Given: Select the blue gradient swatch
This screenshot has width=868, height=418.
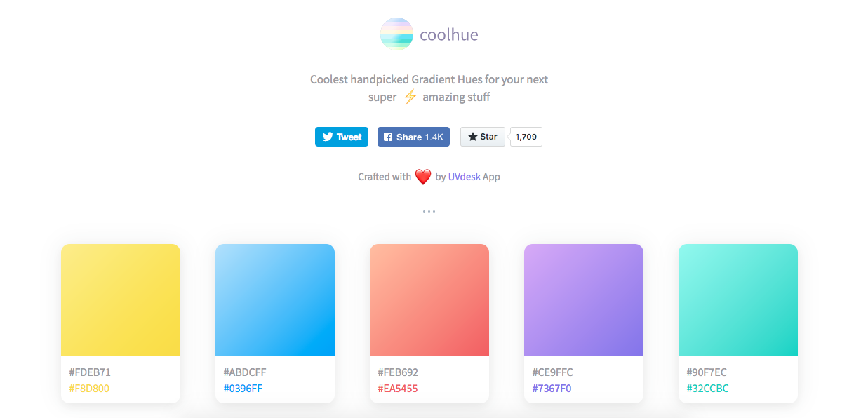Looking at the screenshot, I should (x=275, y=300).
